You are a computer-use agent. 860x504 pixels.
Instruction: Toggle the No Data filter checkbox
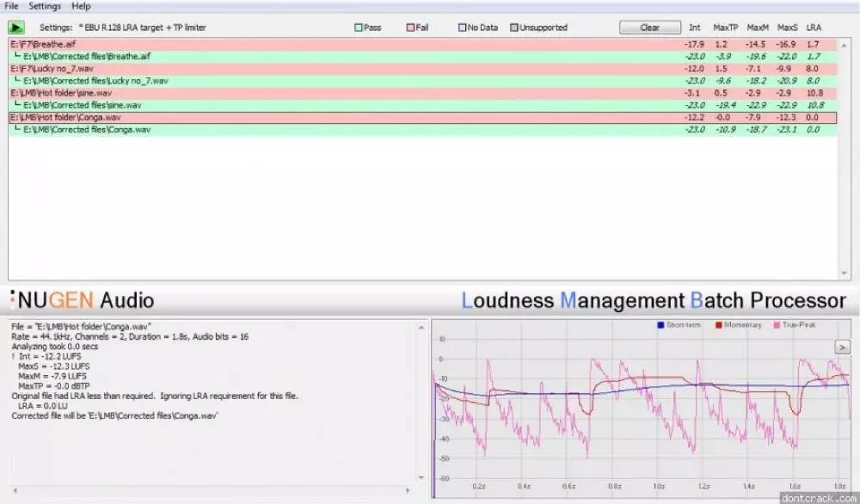pyautogui.click(x=462, y=28)
